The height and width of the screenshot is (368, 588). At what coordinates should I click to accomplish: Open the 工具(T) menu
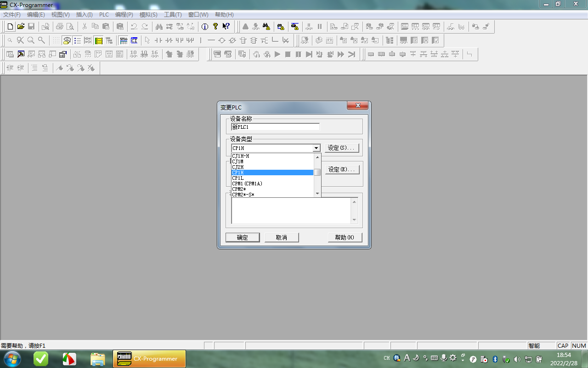point(173,15)
